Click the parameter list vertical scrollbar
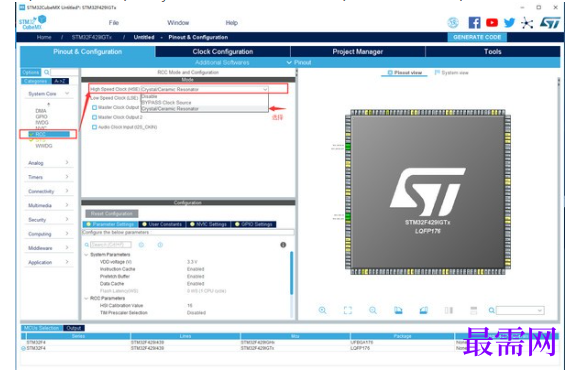This screenshot has height=373, width=575. point(292,273)
